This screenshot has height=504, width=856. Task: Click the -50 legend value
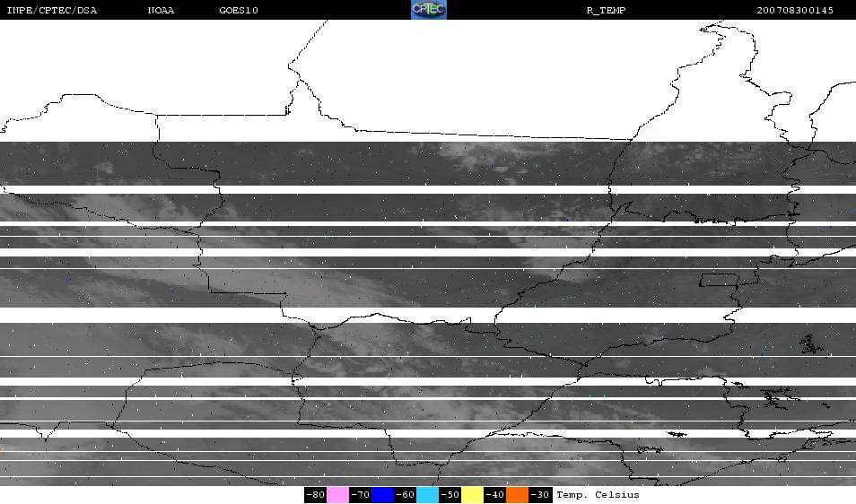450,495
